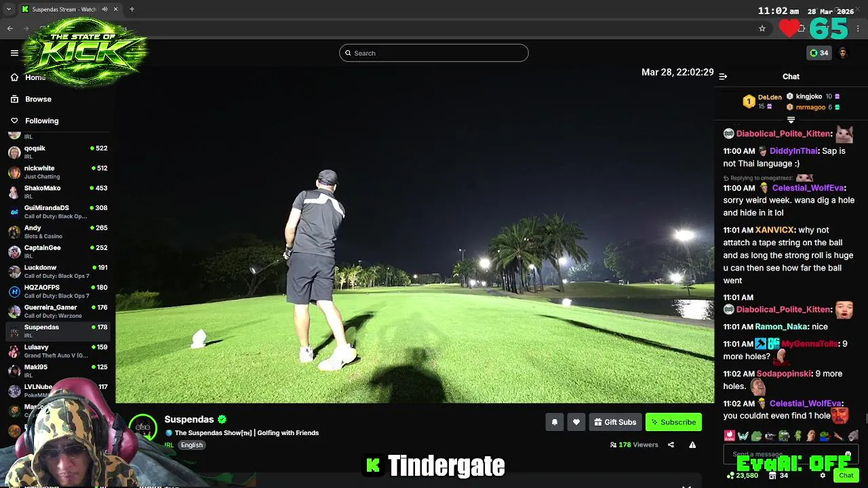Click the Gift Subs button
Viewport: 868px width, 488px height.
point(615,422)
